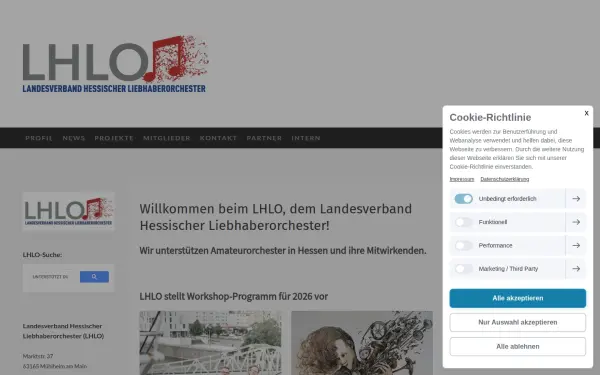Open the MITGLIEDER menu item

click(x=167, y=138)
